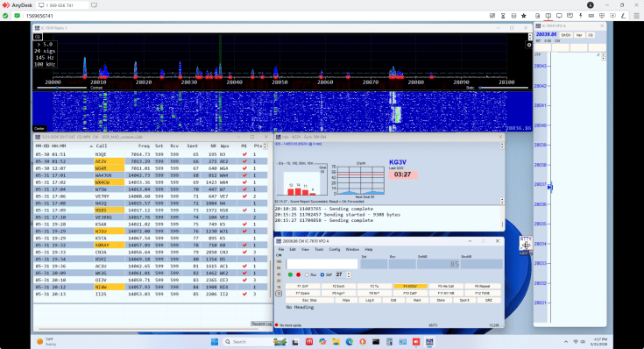Click the Wipe button
The width and height of the screenshot is (644, 349).
coord(346,301)
